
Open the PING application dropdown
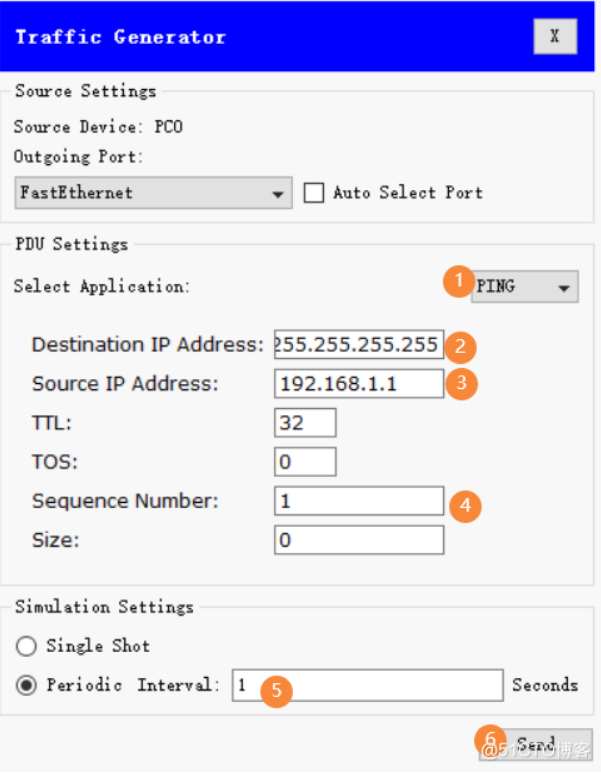pyautogui.click(x=525, y=287)
